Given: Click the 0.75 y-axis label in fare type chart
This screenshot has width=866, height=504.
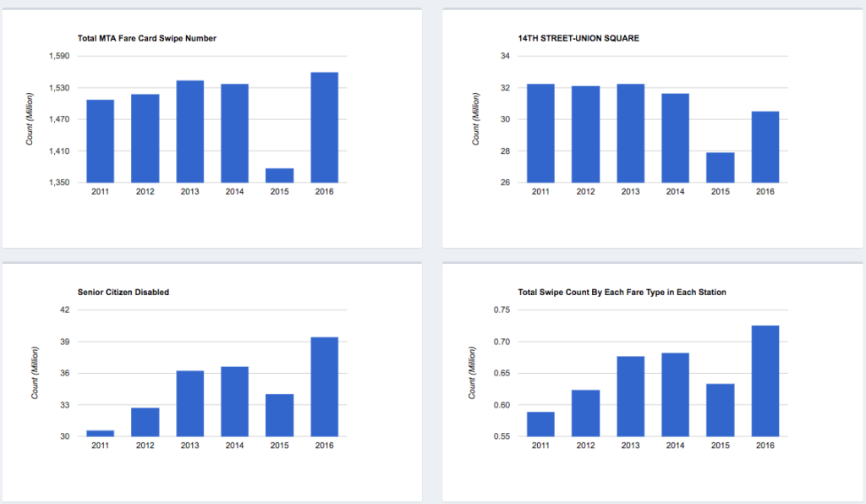Looking at the screenshot, I should point(504,310).
